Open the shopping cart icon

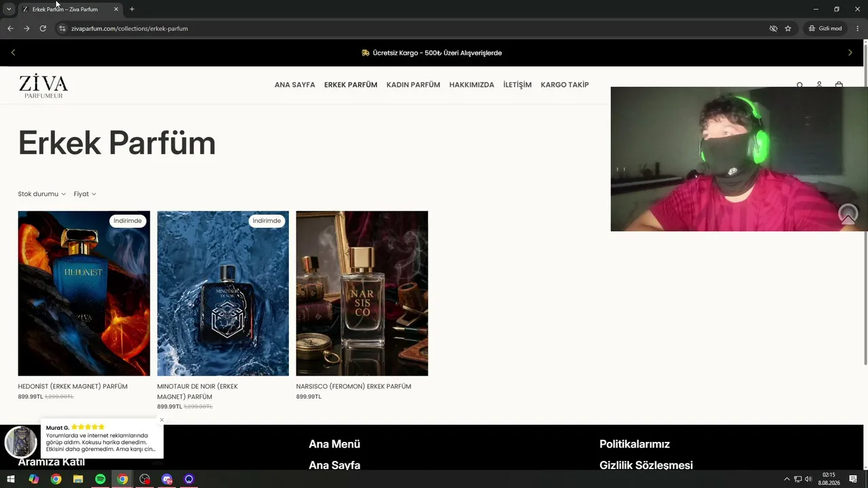[x=839, y=85]
